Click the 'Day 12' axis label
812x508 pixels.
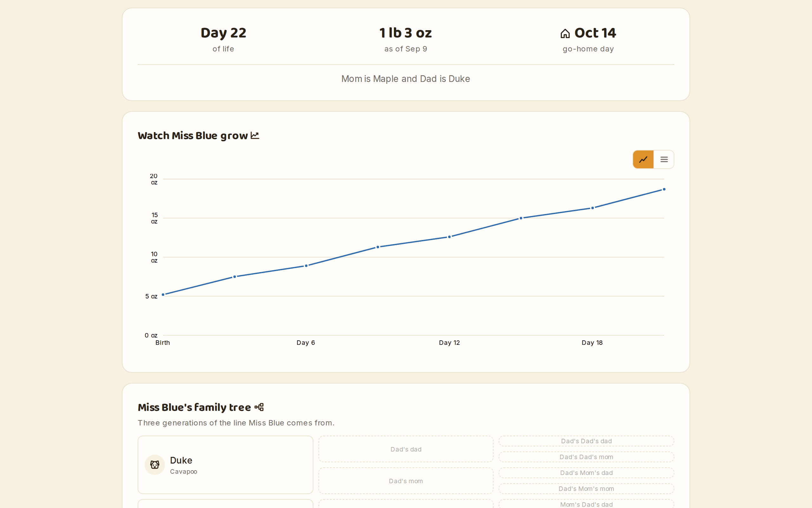449,343
